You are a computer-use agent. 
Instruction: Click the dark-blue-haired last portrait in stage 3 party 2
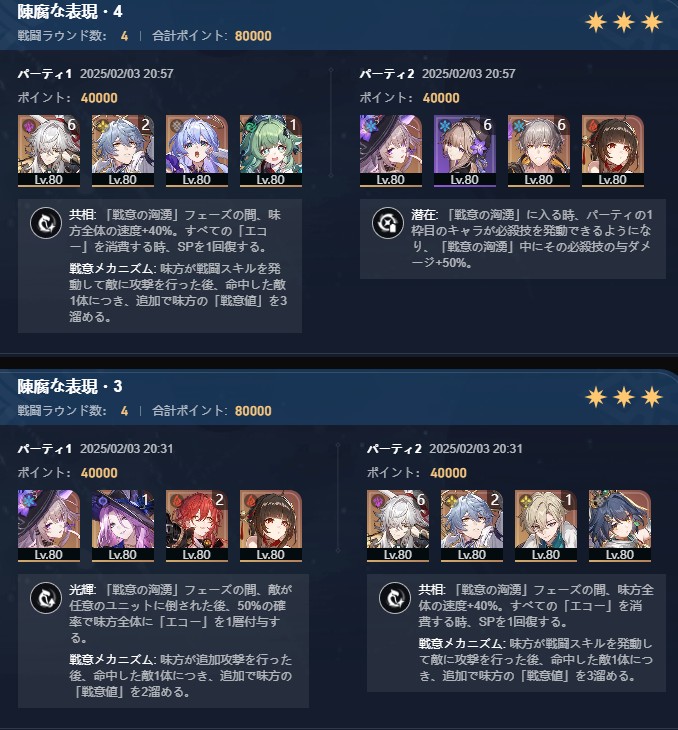pos(620,526)
